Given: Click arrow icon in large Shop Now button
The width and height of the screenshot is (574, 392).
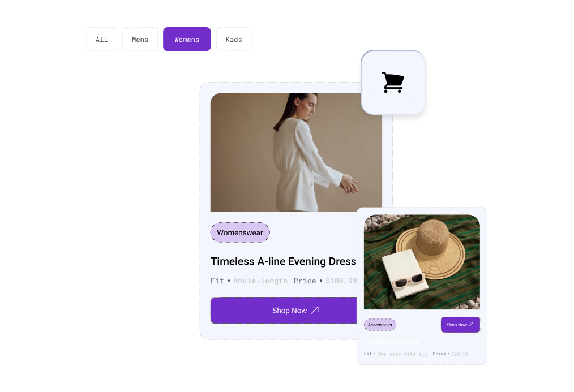Looking at the screenshot, I should [315, 310].
